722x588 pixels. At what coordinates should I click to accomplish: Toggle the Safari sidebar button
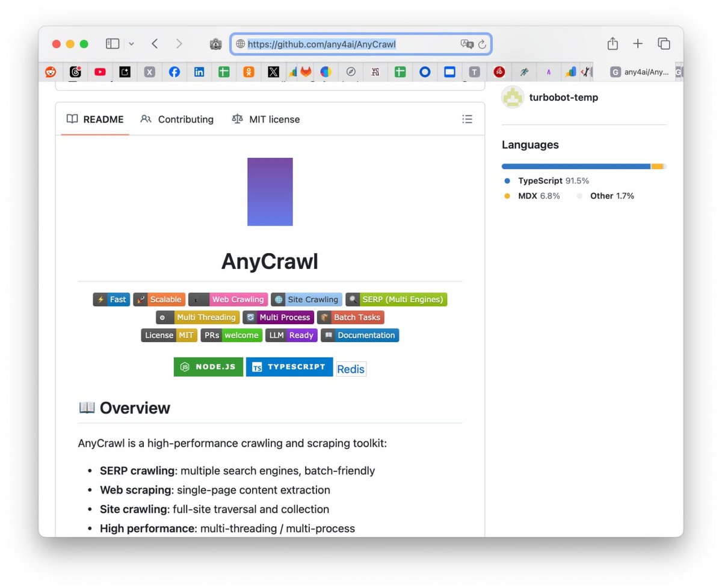tap(113, 44)
